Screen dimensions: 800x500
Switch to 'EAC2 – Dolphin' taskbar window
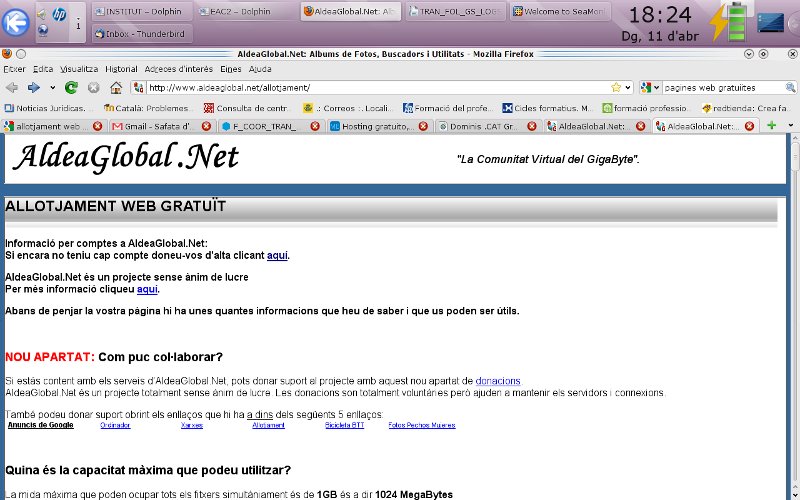tap(246, 11)
